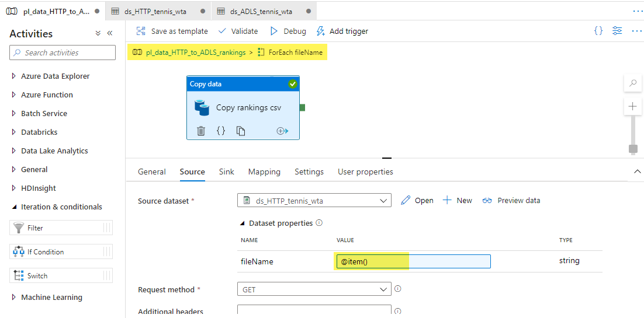Switch to the Sink tab
Viewport: 644px width, 318px height.
pos(227,172)
